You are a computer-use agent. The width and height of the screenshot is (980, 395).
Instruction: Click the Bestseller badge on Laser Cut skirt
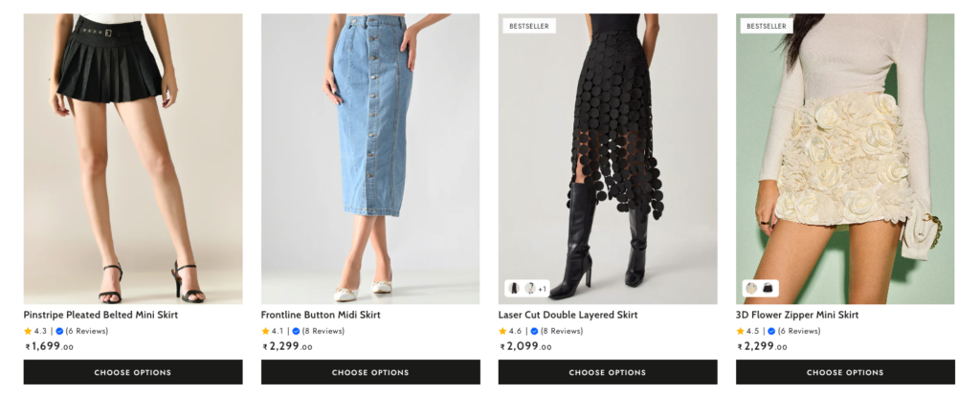click(x=529, y=26)
